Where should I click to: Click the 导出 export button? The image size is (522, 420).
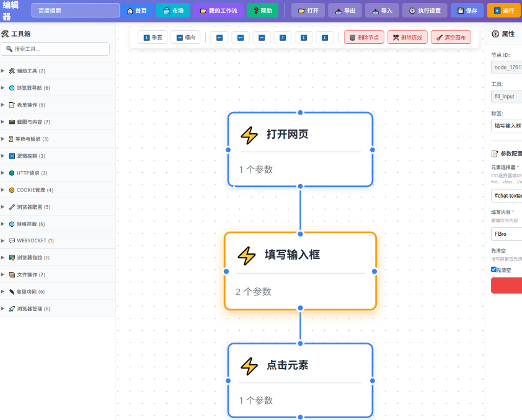tap(345, 11)
